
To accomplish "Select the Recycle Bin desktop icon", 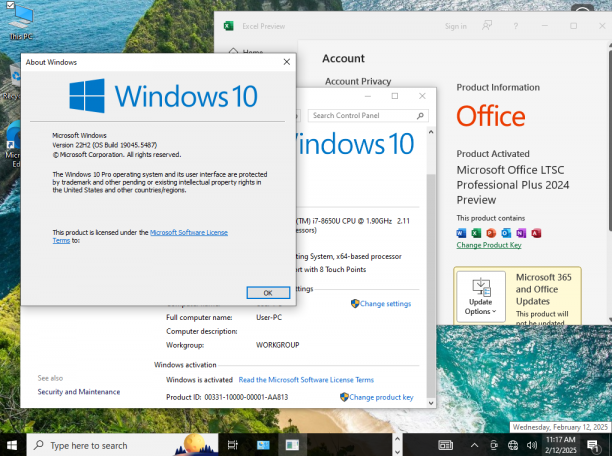I will coord(12,82).
